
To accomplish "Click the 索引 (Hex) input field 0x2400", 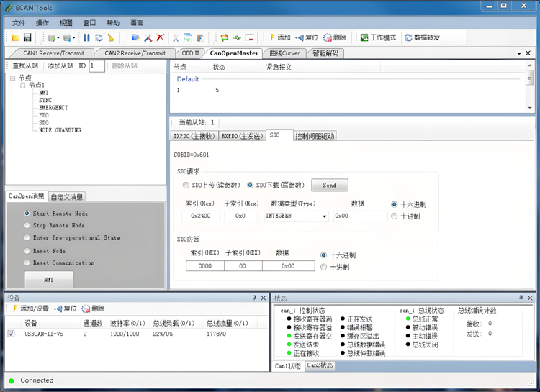I will (202, 216).
